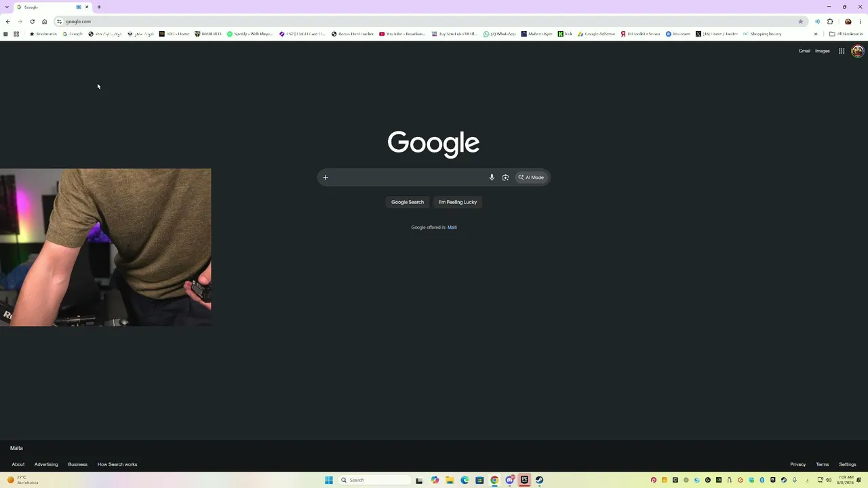Image resolution: width=868 pixels, height=488 pixels.
Task: Open the Home / Twitter bookmark
Action: (x=717, y=34)
